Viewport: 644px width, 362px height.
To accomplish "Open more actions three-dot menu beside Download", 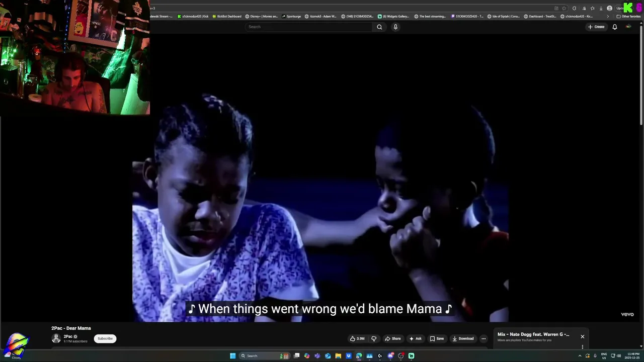I will [484, 338].
